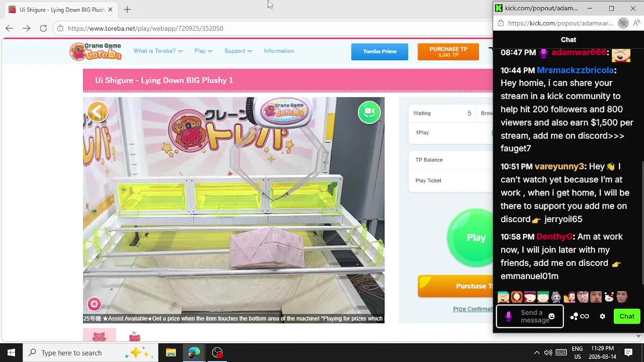
Task: Click the infinity icon in Kick chat bar
Action: pyautogui.click(x=585, y=316)
